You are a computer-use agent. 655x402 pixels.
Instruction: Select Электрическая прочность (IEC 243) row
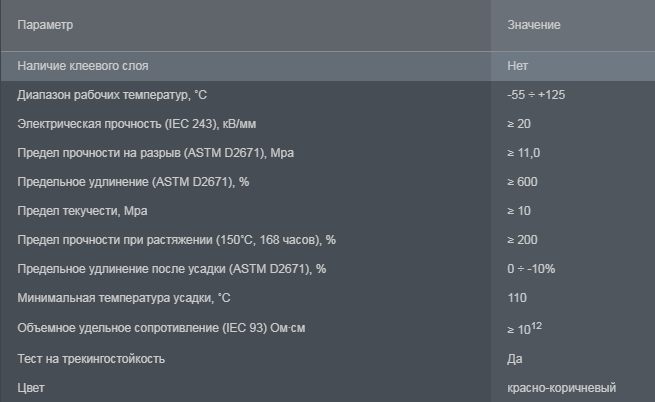click(x=328, y=124)
